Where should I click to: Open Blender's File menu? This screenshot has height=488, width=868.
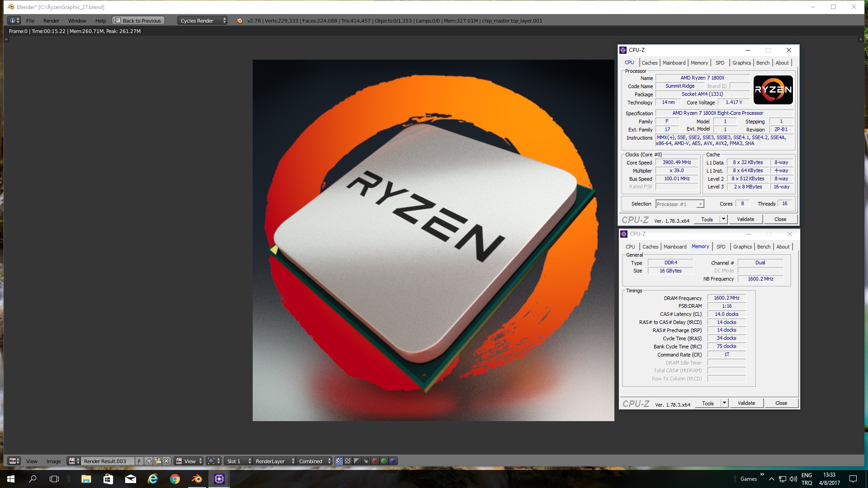30,21
